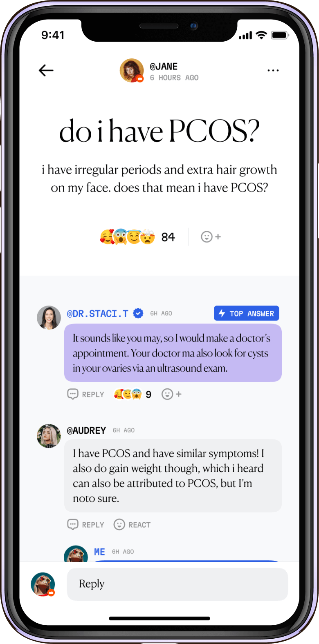Click the speech bubble icon under Audrey's comment

pos(72,524)
